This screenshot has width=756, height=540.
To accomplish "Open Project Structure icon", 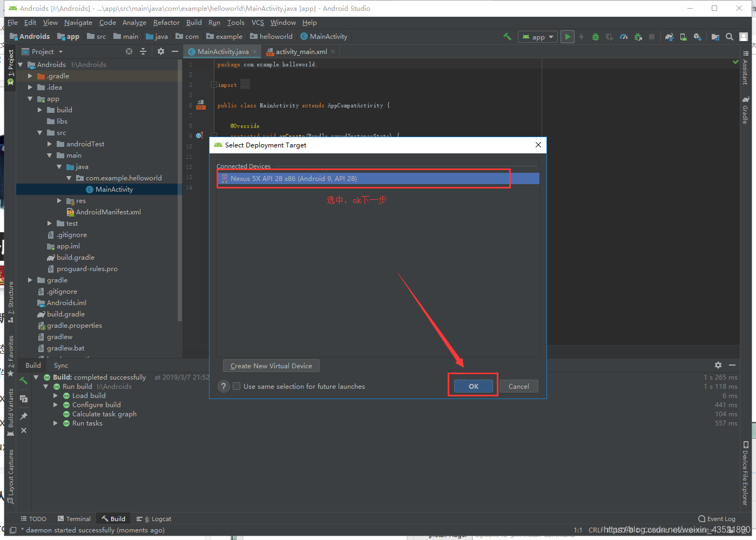I will pyautogui.click(x=715, y=37).
